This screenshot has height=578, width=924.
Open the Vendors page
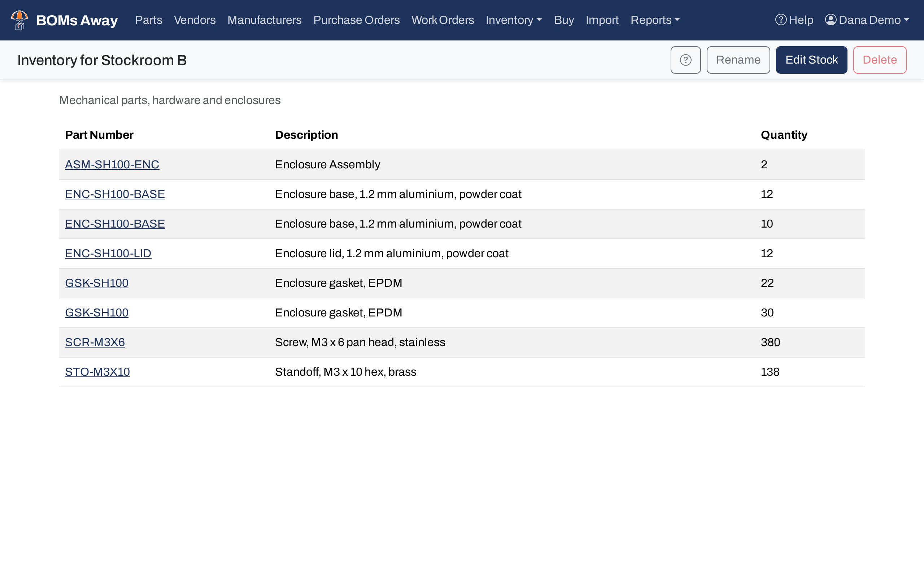[x=195, y=20]
